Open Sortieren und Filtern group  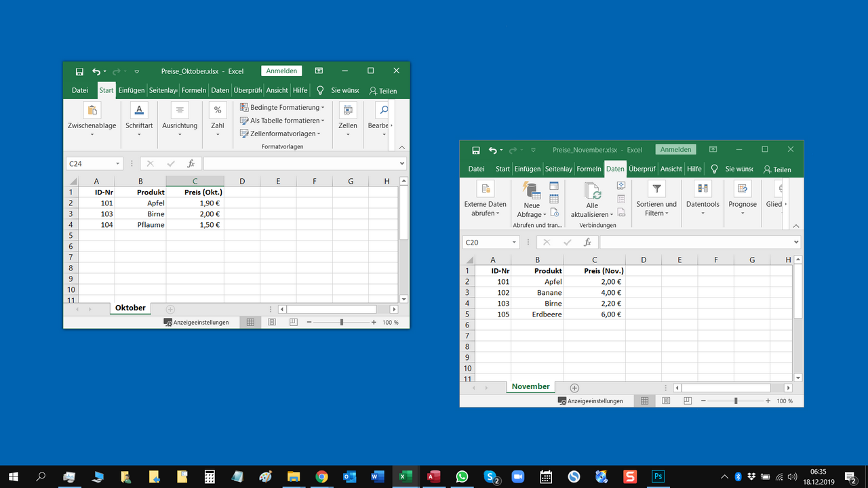click(x=656, y=198)
